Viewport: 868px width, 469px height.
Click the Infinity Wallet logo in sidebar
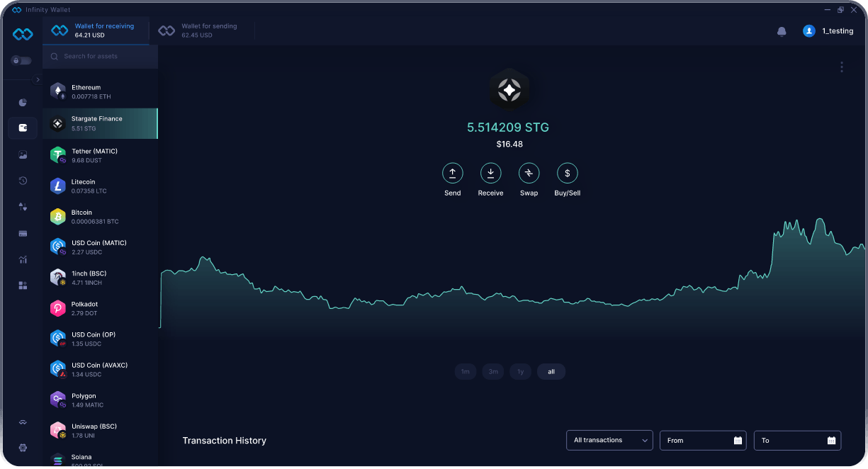[x=23, y=34]
